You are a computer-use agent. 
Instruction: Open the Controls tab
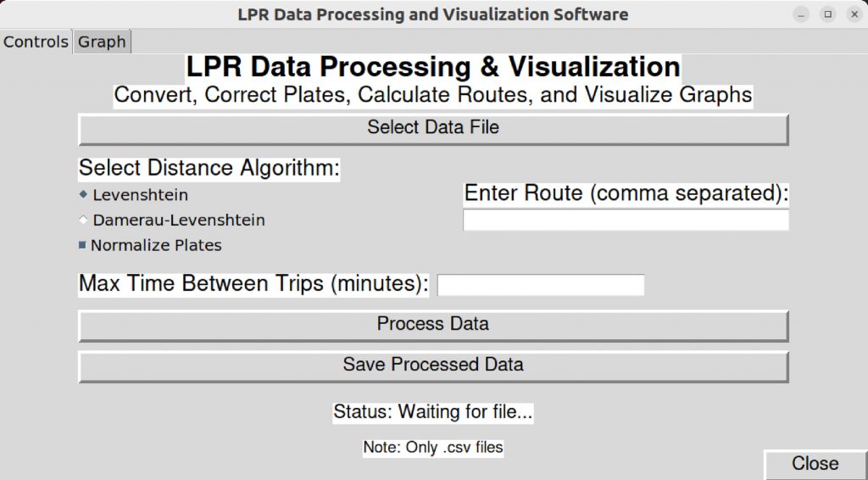(x=36, y=42)
